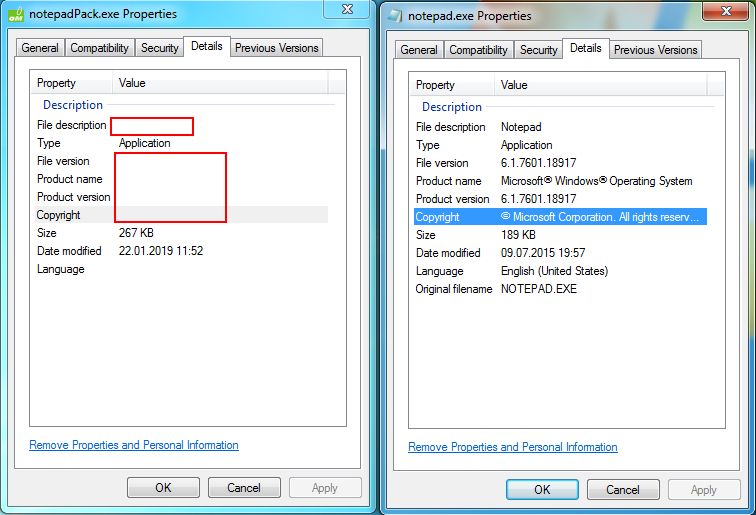The width and height of the screenshot is (756, 515).
Task: Click Cancel in notepadPack.exe Properties
Action: pyautogui.click(x=244, y=488)
